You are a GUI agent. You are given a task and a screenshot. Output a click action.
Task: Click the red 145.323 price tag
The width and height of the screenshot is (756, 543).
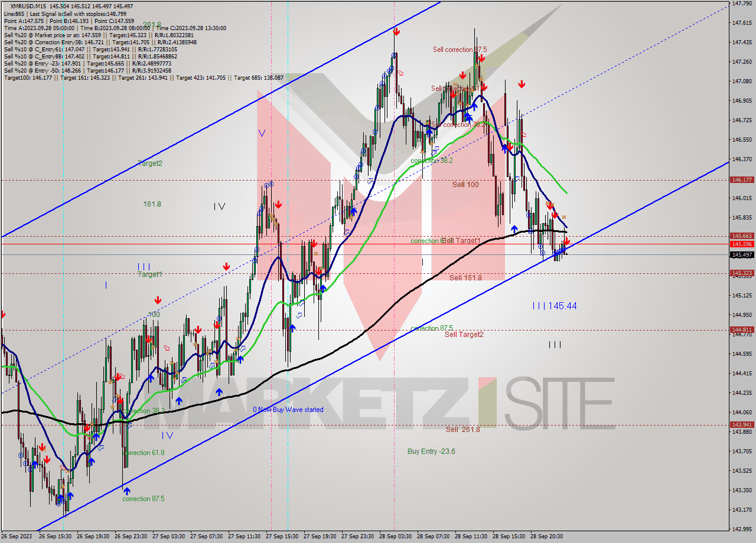click(742, 273)
